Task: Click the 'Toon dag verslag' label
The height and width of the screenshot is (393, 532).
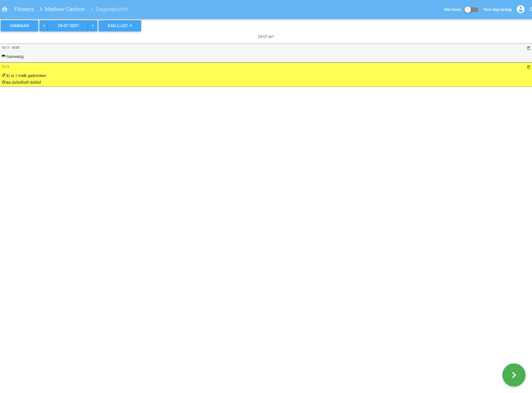Action: click(x=497, y=10)
